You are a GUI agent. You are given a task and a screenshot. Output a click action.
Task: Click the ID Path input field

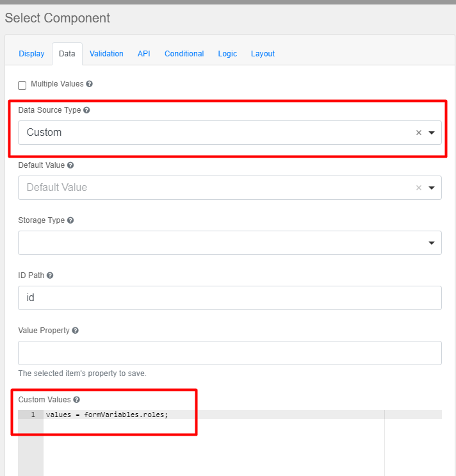(230, 298)
